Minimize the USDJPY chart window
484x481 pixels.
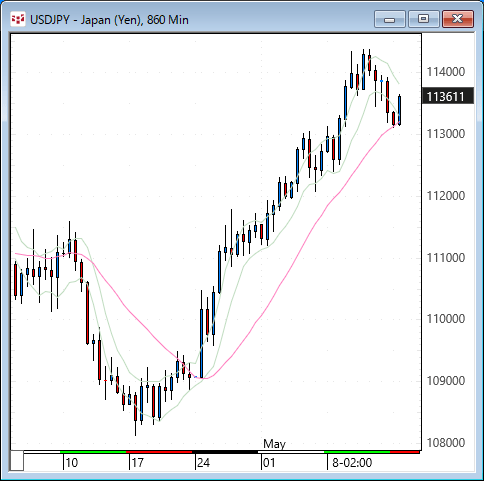pos(390,19)
